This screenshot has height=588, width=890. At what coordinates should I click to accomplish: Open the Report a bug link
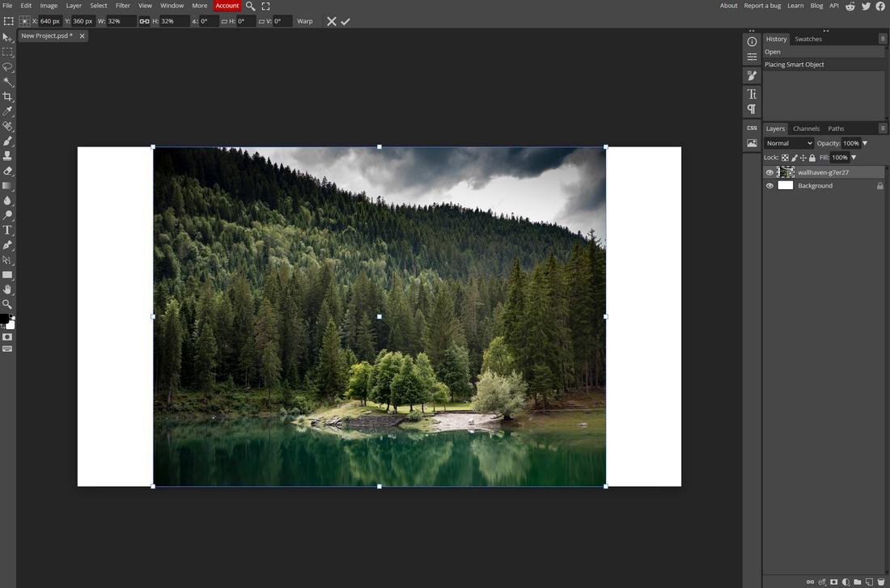pos(762,6)
